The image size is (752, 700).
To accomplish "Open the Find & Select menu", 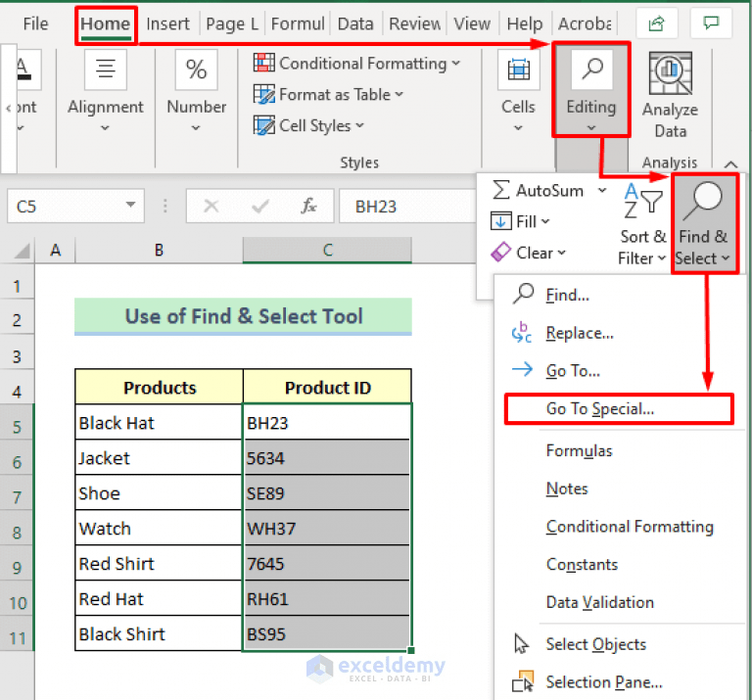I will (704, 224).
